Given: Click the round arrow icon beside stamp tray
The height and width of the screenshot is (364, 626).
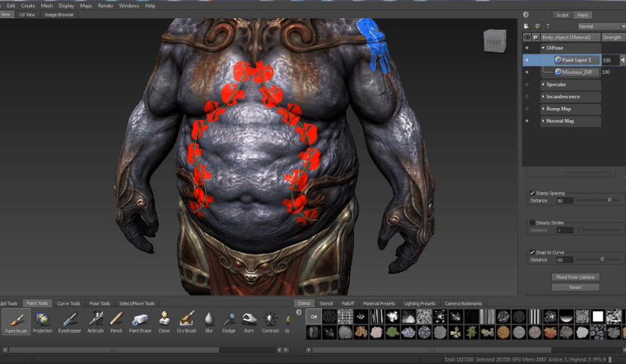Looking at the screenshot, I should click(299, 312).
